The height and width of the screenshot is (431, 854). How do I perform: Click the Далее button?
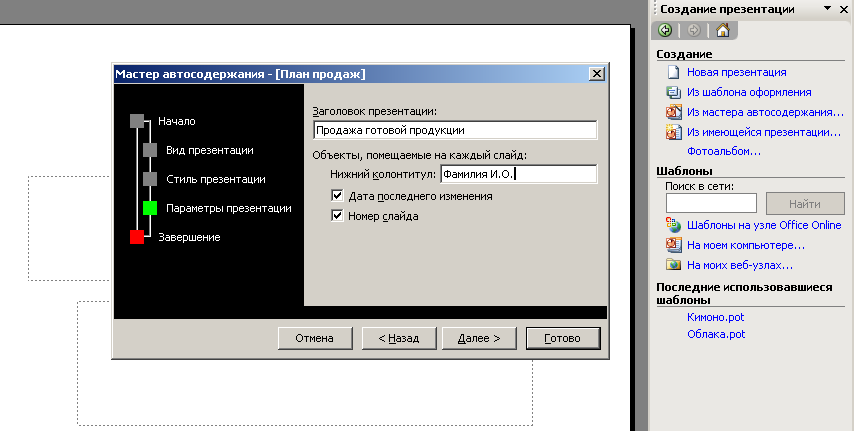479,338
